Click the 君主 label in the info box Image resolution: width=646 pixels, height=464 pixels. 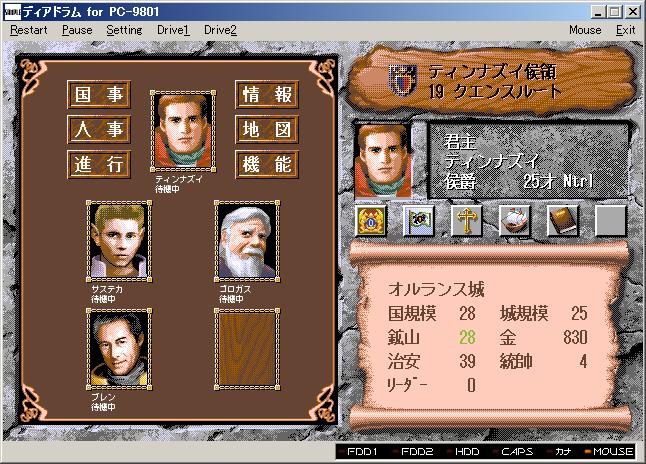coord(461,142)
